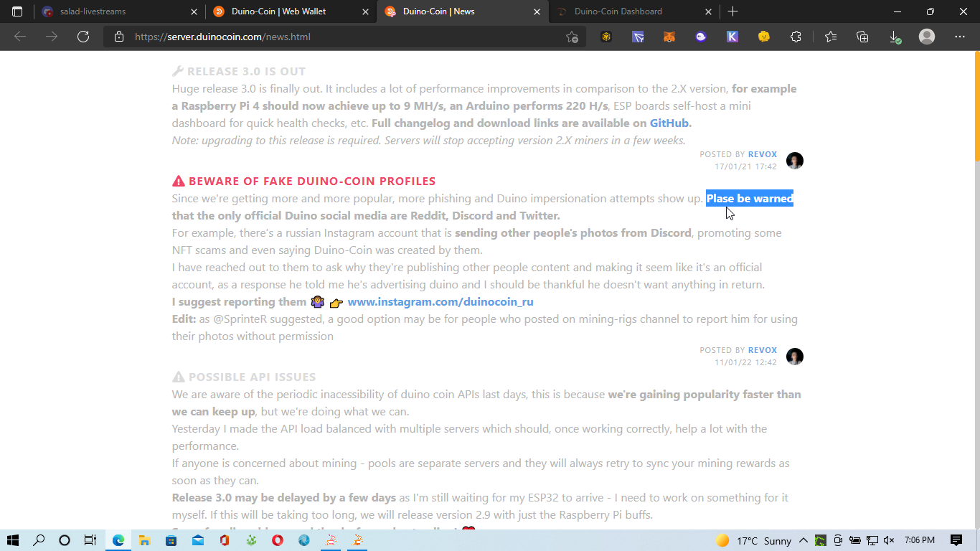Viewport: 980px width, 551px height.
Task: Launch Opera from the taskbar
Action: (277, 540)
